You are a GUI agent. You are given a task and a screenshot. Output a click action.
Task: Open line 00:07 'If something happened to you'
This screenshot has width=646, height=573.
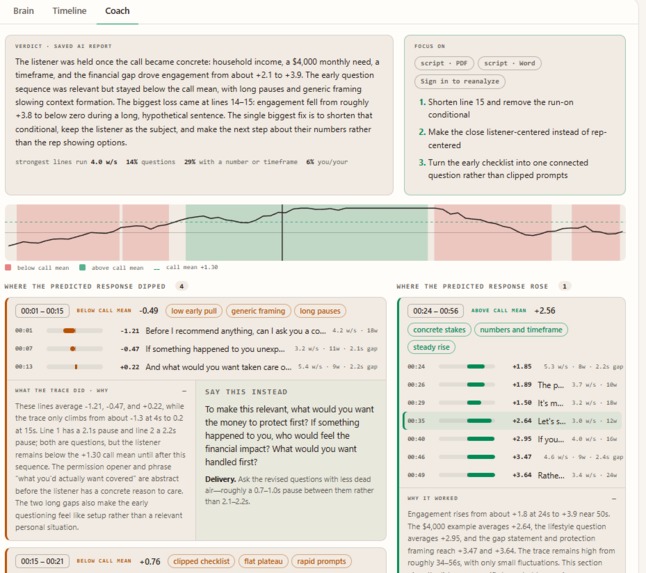(x=196, y=349)
